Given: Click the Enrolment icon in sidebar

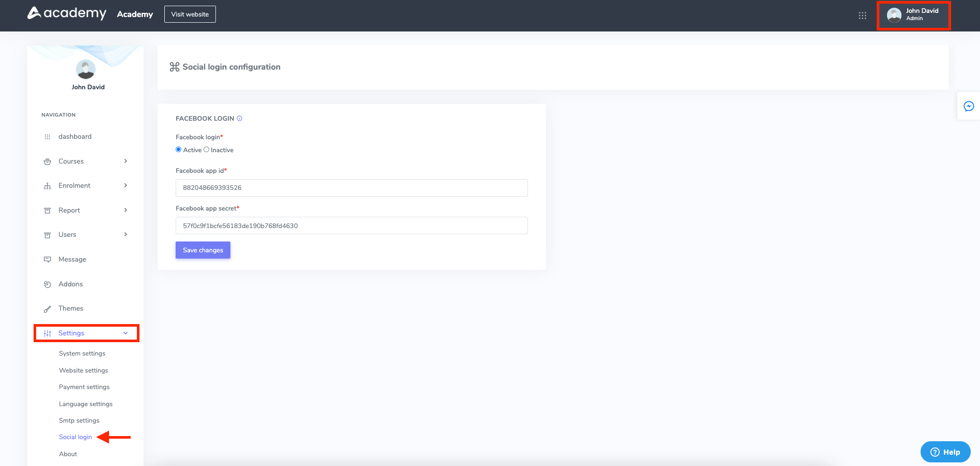Looking at the screenshot, I should (47, 185).
